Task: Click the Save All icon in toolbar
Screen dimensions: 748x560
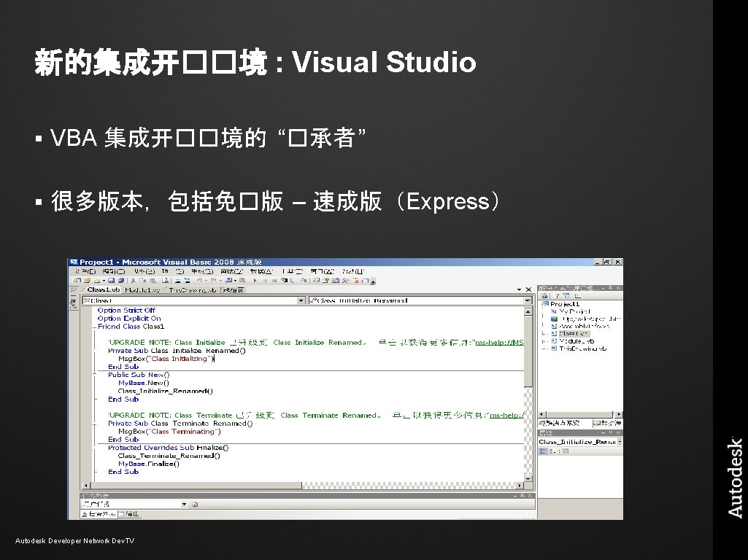Action: (x=121, y=281)
